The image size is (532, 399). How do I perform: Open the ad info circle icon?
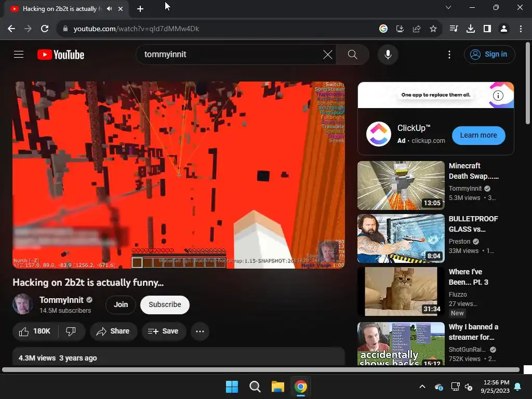498,96
